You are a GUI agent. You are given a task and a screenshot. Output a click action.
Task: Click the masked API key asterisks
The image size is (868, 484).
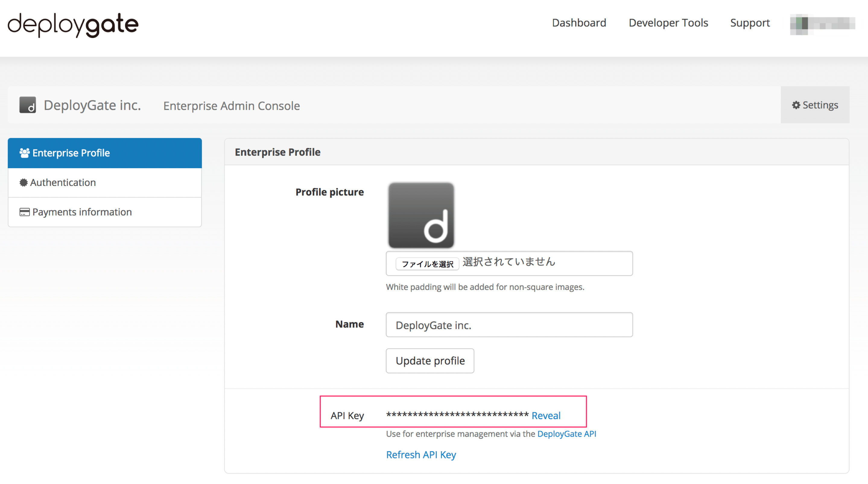click(457, 415)
